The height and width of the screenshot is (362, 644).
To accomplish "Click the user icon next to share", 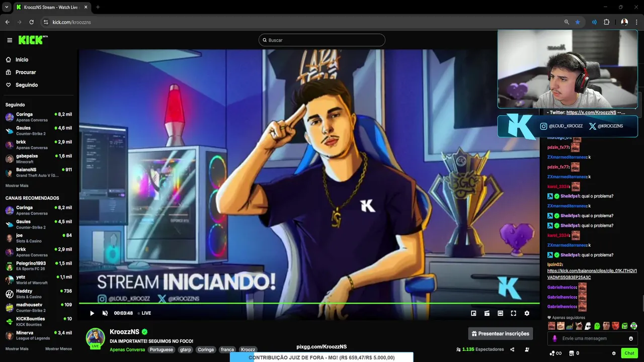I will coord(527,349).
